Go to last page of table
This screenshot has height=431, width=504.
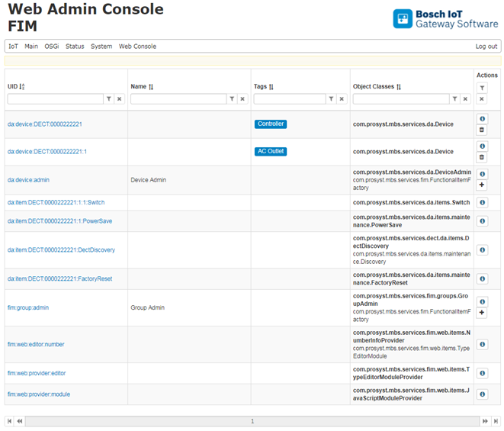(495, 421)
